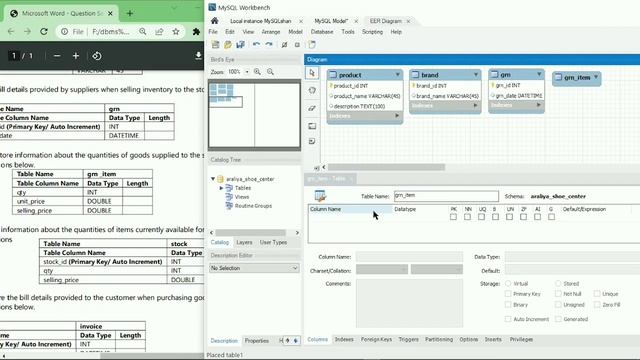Viewport: 640px width, 360px height.
Task: Select the note tool in diagram toolbar
Action: tap(312, 141)
